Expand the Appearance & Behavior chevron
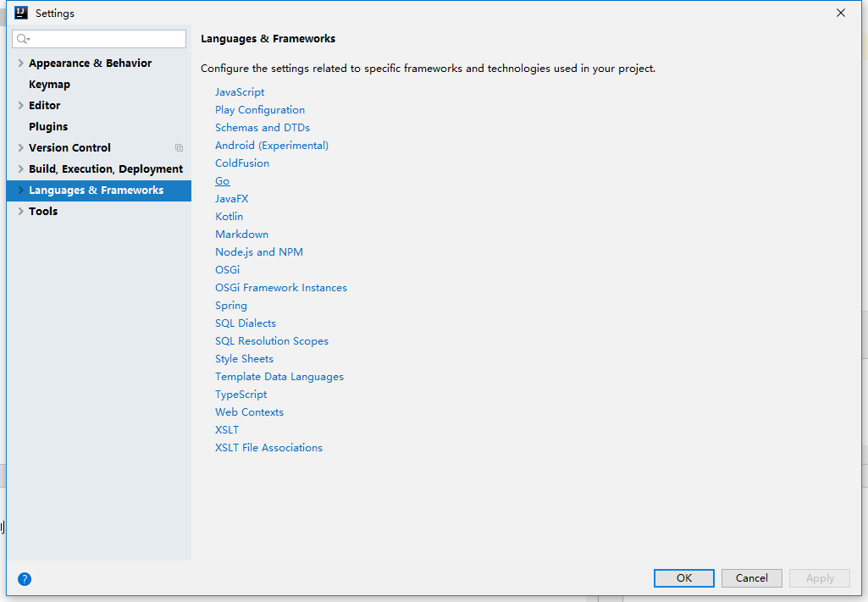The height and width of the screenshot is (602, 868). coord(20,63)
